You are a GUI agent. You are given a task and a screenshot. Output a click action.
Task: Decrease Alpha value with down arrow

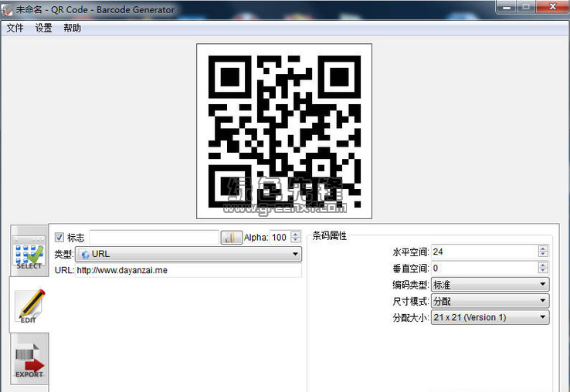point(296,241)
